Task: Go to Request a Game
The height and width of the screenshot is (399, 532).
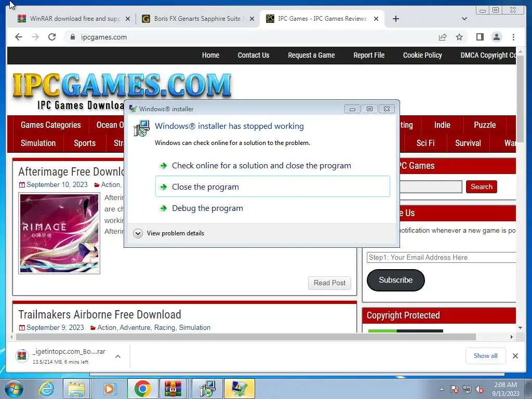Action: (x=312, y=55)
